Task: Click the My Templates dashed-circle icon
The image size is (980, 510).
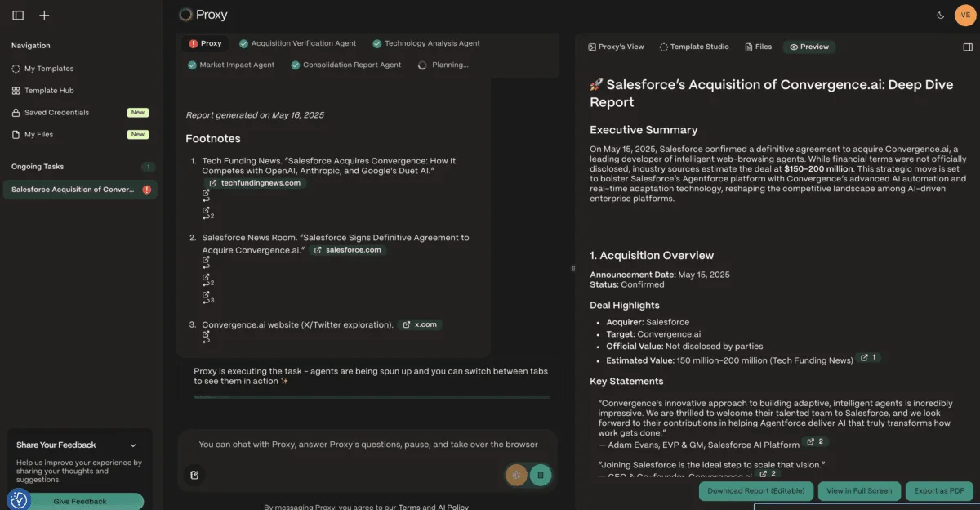Action: [x=16, y=69]
